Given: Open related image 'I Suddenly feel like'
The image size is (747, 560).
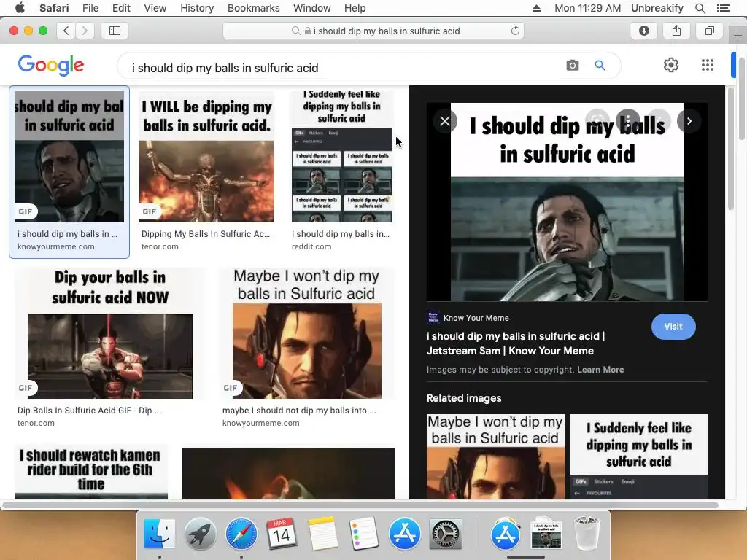Looking at the screenshot, I should [639, 456].
